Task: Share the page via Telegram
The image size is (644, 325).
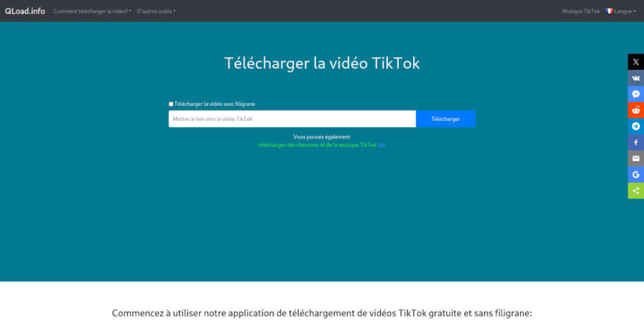Action: 636,127
